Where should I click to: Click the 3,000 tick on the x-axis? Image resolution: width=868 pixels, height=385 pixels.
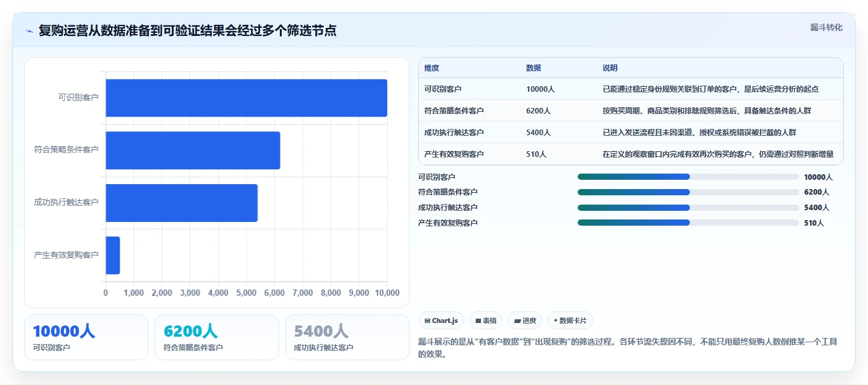click(x=190, y=293)
